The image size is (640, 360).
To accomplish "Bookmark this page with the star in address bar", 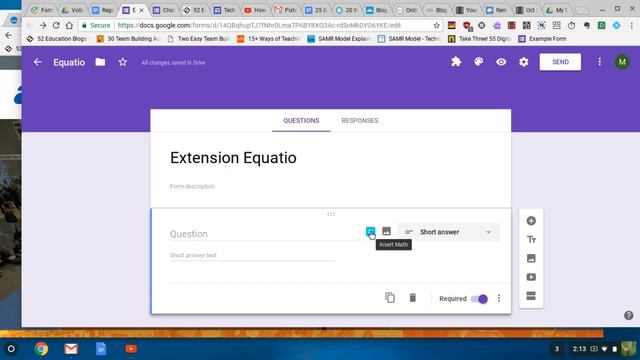I will (x=436, y=25).
